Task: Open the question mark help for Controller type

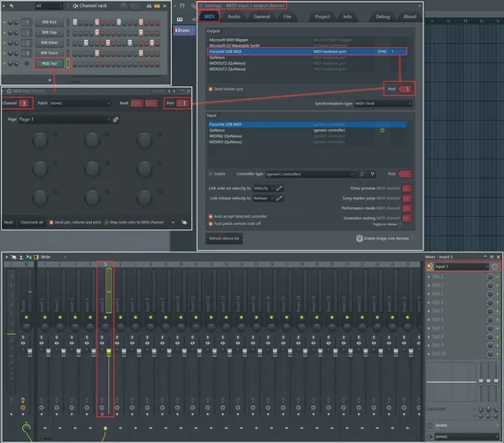Action: (x=372, y=174)
